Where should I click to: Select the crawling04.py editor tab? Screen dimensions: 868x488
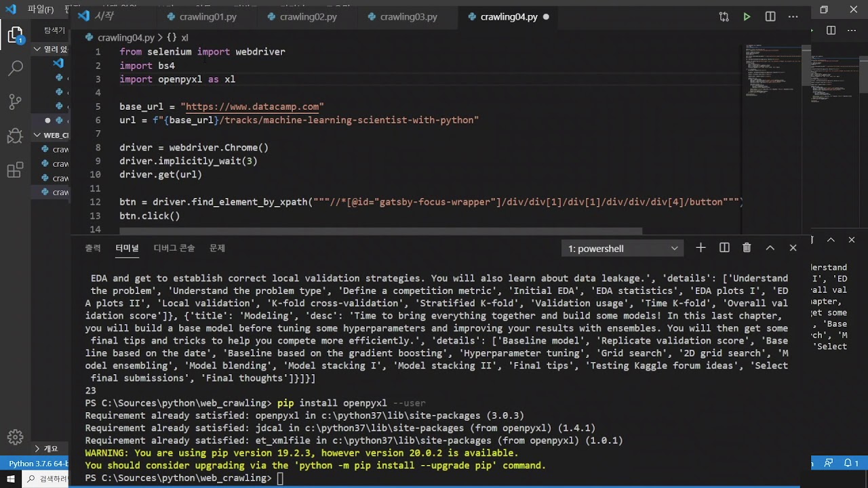508,17
